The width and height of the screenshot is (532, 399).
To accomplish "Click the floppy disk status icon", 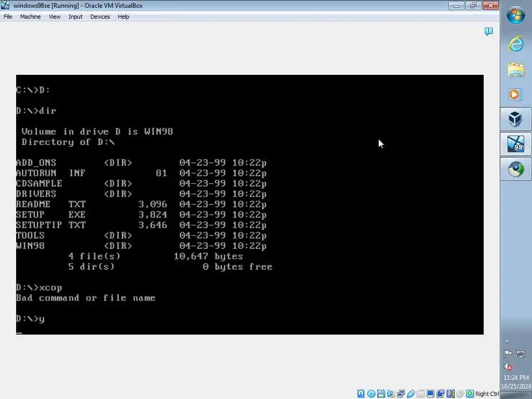I will 381,394.
